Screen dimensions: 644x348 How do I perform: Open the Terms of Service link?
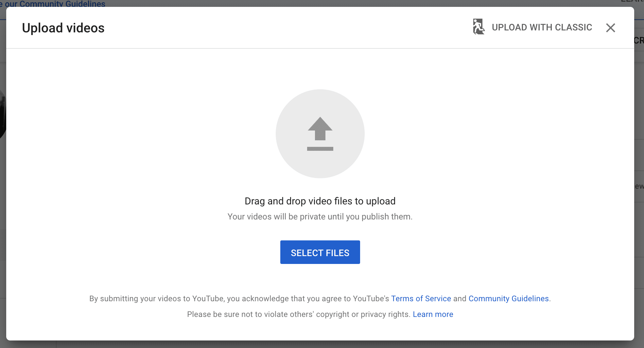coord(421,299)
